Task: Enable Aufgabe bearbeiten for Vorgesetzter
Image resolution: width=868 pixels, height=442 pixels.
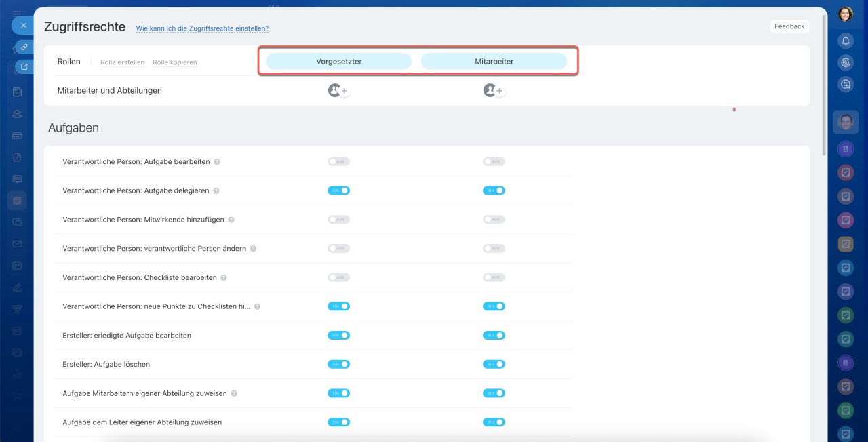Action: [338, 162]
